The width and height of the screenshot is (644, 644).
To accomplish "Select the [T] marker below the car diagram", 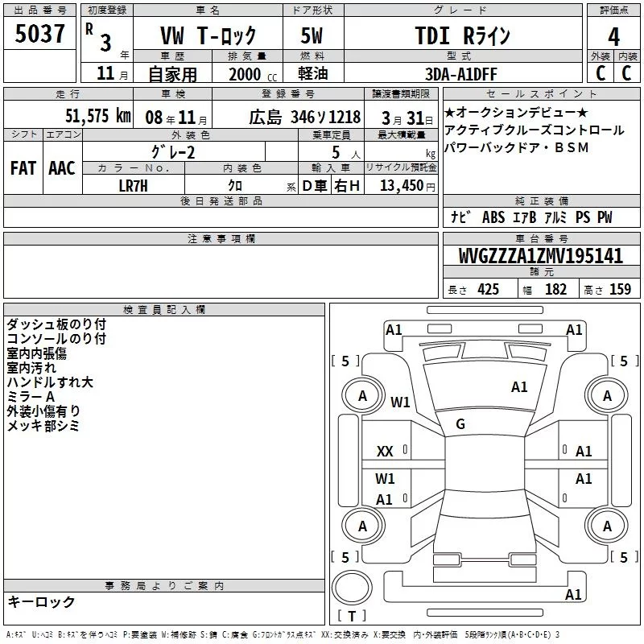I will (x=351, y=617).
